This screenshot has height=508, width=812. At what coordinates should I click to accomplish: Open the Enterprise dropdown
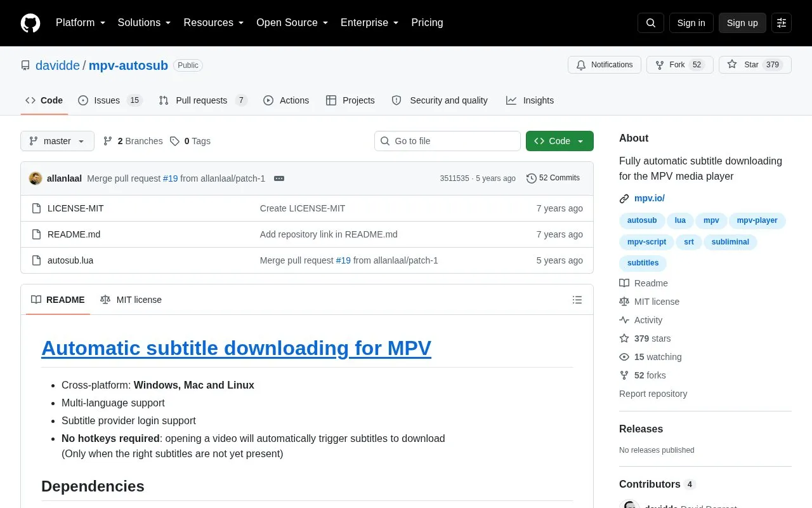(x=370, y=23)
